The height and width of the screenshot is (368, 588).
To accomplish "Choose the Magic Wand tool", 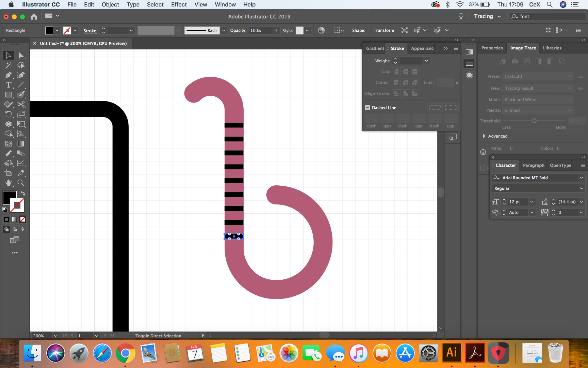I will coord(9,65).
